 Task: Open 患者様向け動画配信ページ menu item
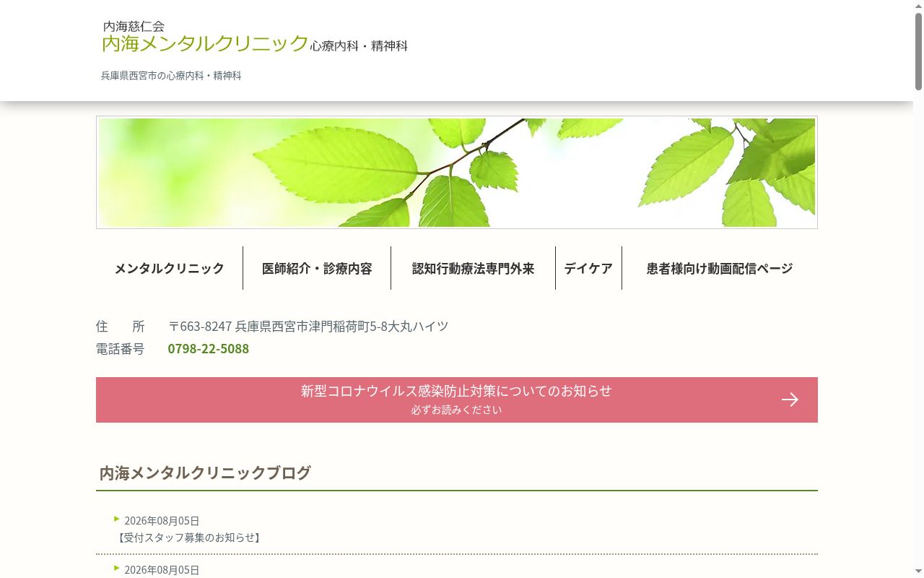pos(720,268)
